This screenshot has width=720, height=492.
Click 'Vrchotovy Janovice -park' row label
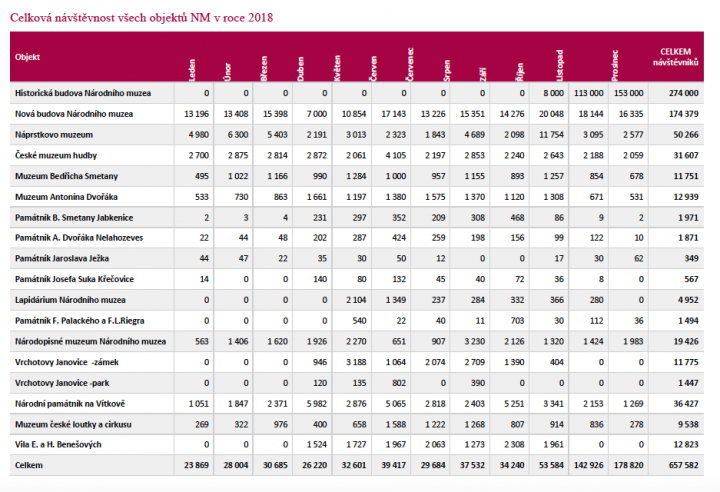pos(62,383)
